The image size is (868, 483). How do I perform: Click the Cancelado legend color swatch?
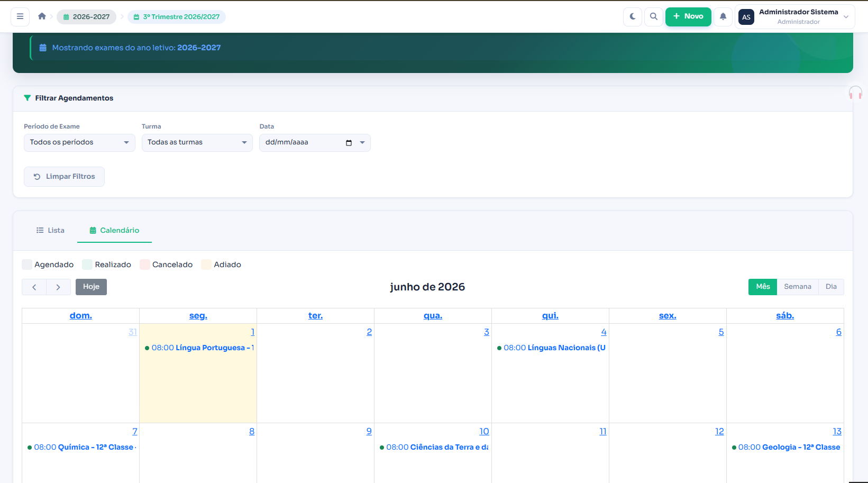click(x=145, y=265)
